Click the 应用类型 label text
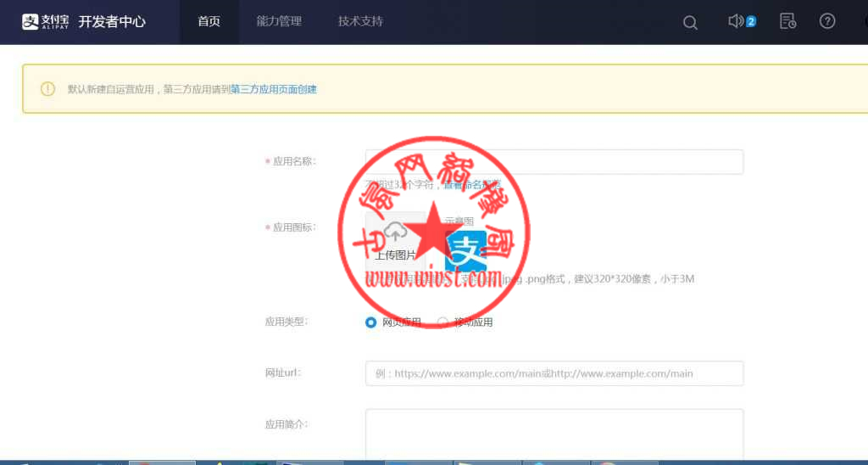 click(287, 322)
